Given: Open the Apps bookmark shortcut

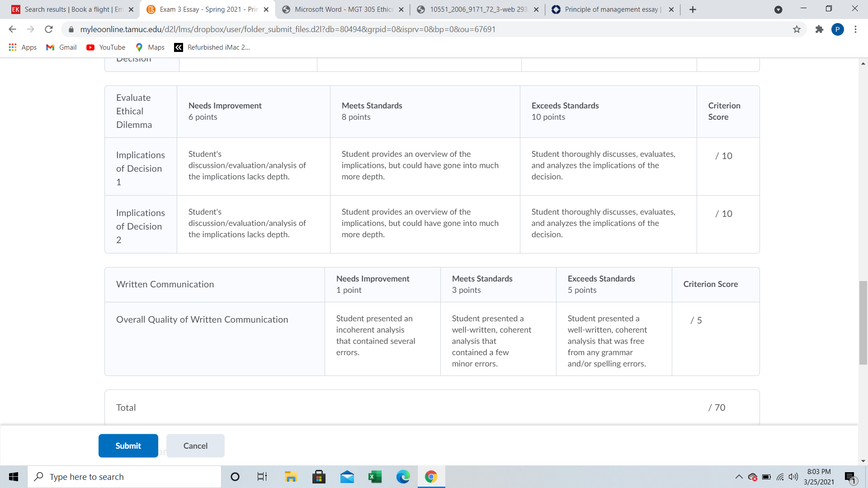Looking at the screenshot, I should click(23, 47).
